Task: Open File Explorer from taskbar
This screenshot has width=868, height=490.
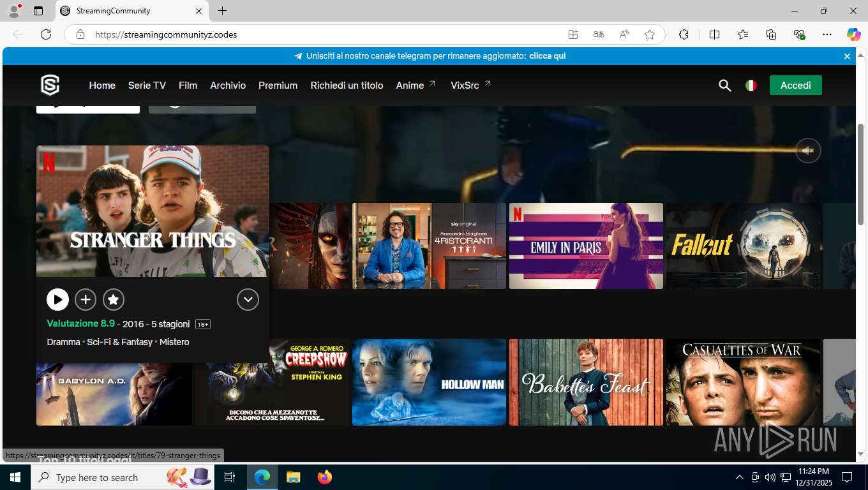Action: click(x=293, y=477)
